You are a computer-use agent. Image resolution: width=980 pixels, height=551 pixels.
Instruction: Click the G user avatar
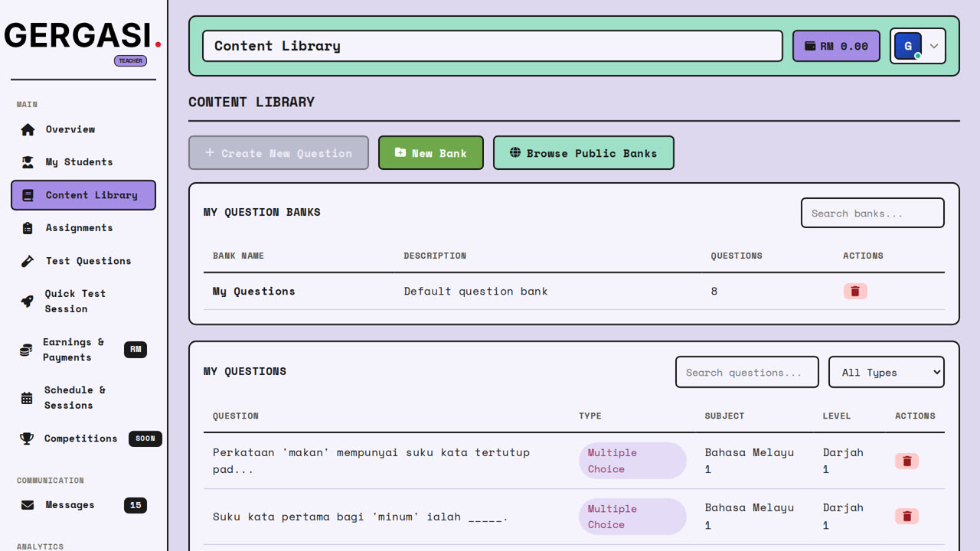coord(908,46)
